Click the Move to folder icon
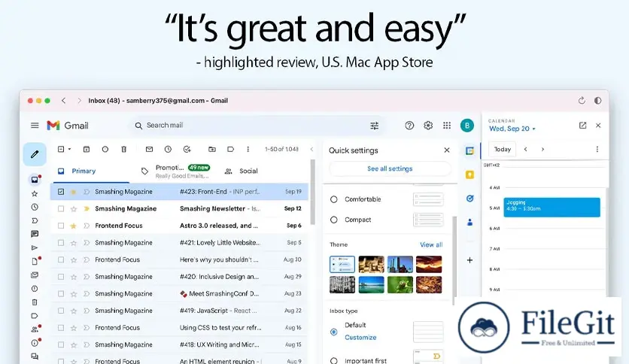The height and width of the screenshot is (364, 629). 212,149
